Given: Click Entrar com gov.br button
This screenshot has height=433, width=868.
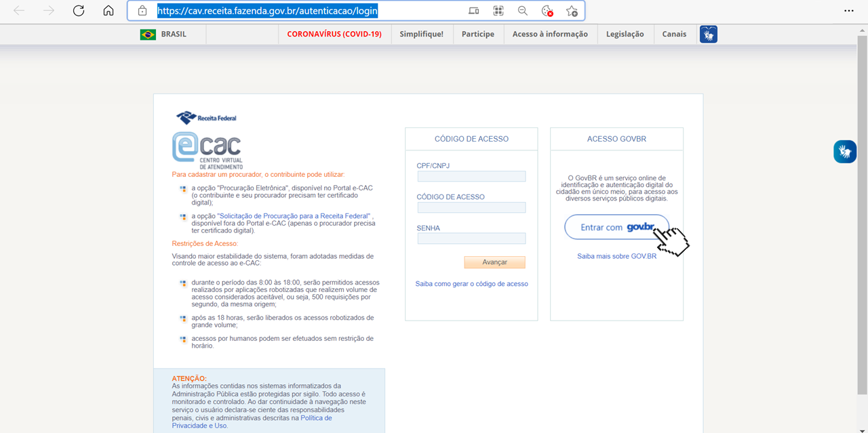Looking at the screenshot, I should (x=616, y=227).
